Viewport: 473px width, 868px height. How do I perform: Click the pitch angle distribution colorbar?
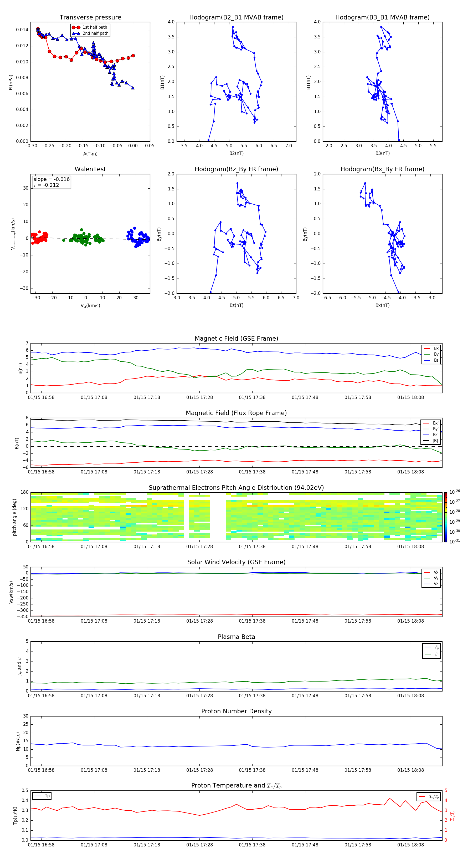coord(446,517)
